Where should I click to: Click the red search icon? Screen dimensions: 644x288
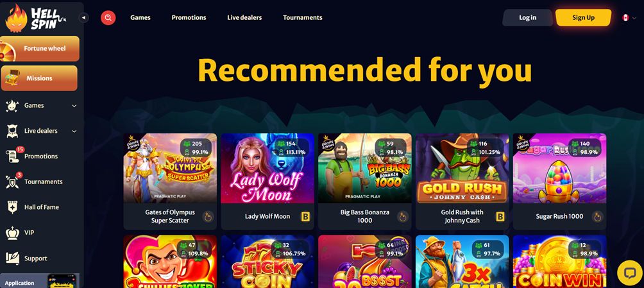108,18
